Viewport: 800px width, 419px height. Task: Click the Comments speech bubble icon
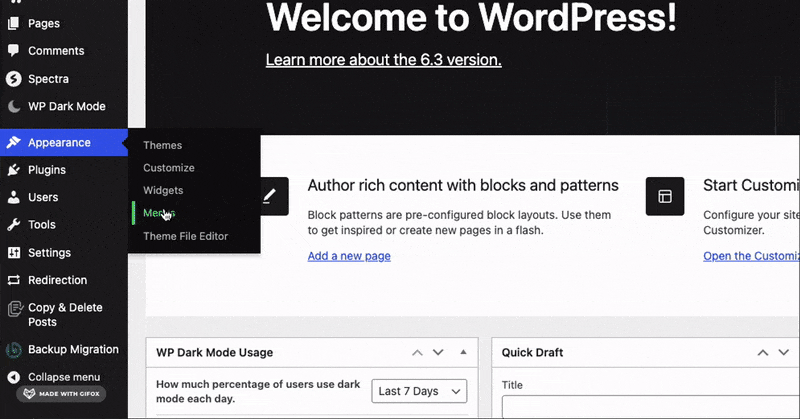pos(14,50)
